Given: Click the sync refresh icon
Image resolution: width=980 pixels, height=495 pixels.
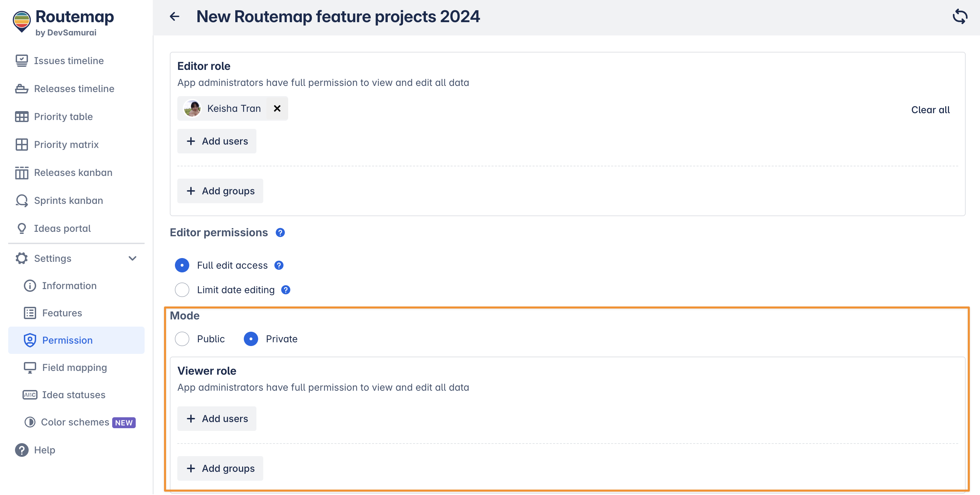Looking at the screenshot, I should point(960,16).
